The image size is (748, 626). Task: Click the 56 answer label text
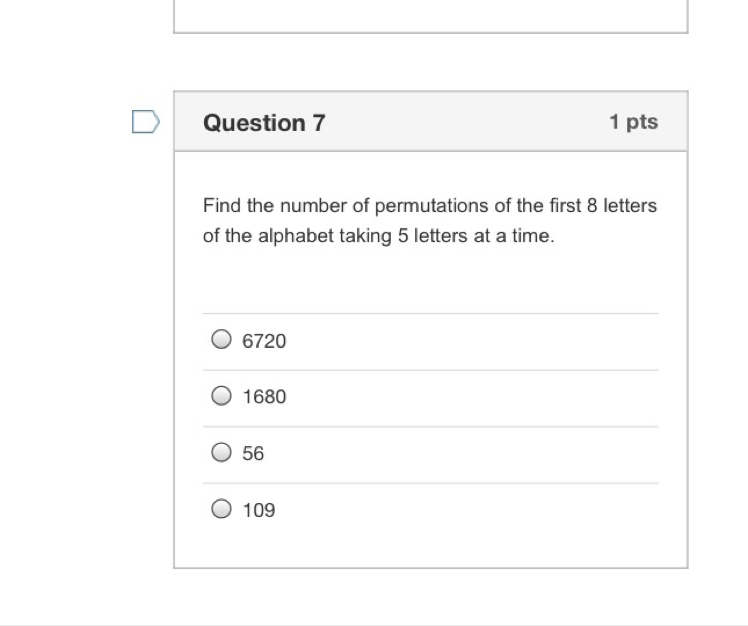pos(253,454)
